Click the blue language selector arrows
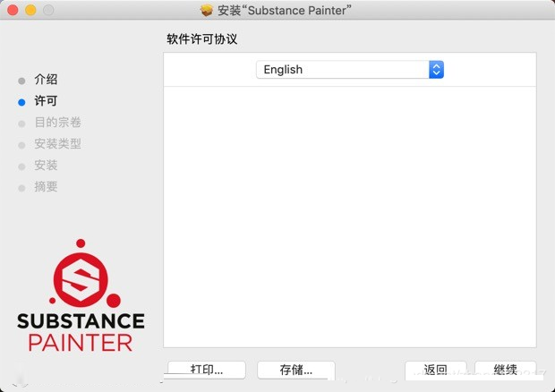The image size is (555, 392). click(437, 69)
